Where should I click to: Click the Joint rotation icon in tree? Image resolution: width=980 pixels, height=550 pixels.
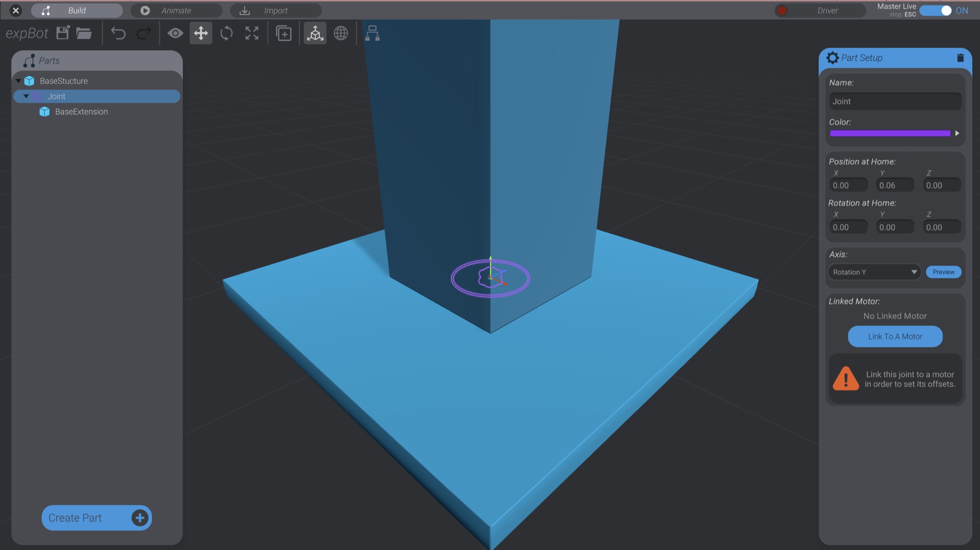point(37,96)
